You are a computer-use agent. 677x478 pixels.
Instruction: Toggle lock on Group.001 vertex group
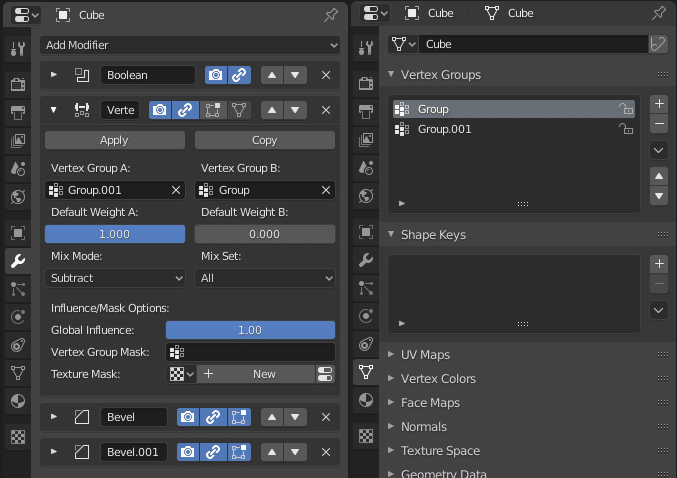point(625,130)
